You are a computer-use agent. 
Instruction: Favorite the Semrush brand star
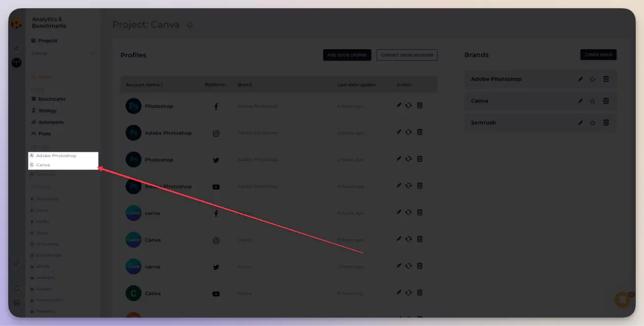point(593,122)
